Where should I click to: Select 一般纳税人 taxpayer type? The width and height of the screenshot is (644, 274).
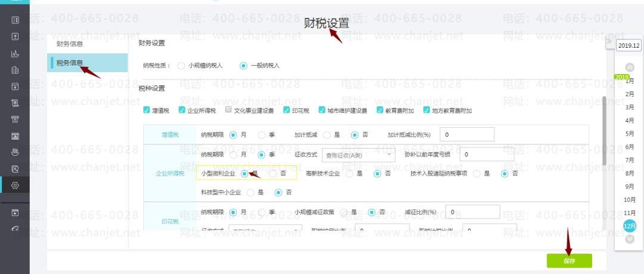tap(243, 66)
